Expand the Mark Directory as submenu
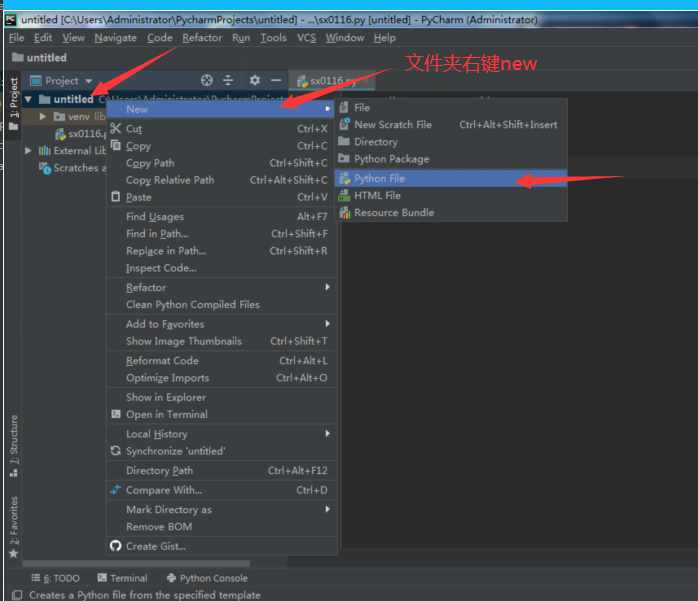698x601 pixels. (x=328, y=509)
